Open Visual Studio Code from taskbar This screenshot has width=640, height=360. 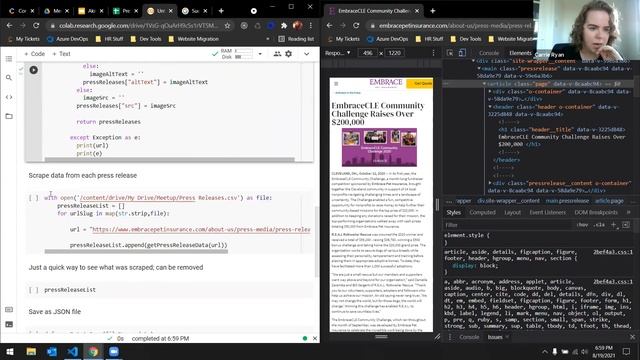(x=73, y=351)
